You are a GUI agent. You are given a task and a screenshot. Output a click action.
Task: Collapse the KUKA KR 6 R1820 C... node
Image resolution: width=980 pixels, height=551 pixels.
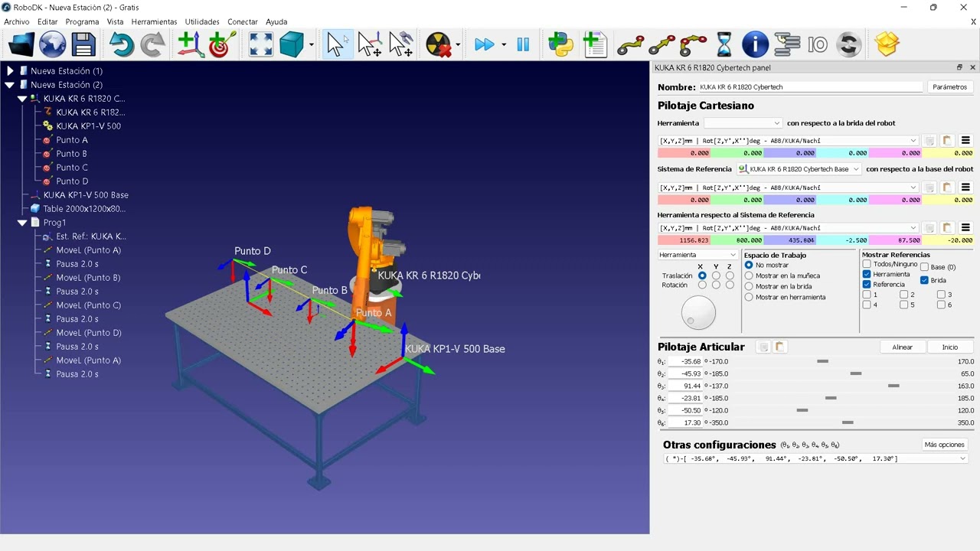(22, 99)
